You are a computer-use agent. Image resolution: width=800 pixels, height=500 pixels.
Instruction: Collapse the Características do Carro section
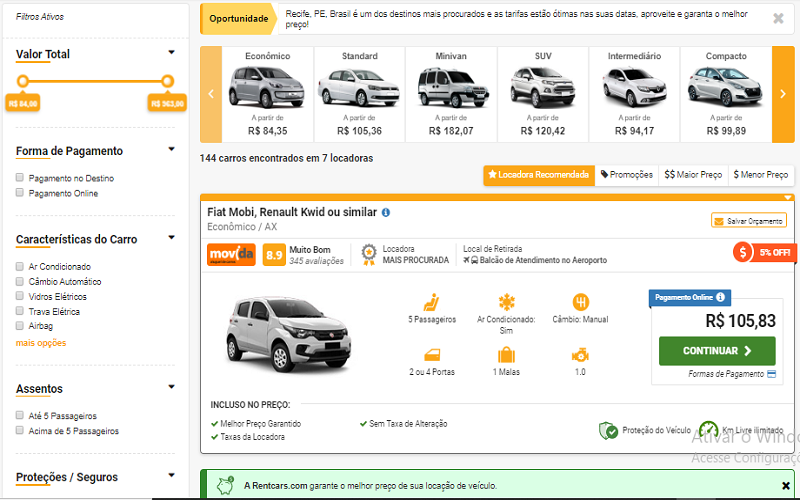[x=171, y=237]
